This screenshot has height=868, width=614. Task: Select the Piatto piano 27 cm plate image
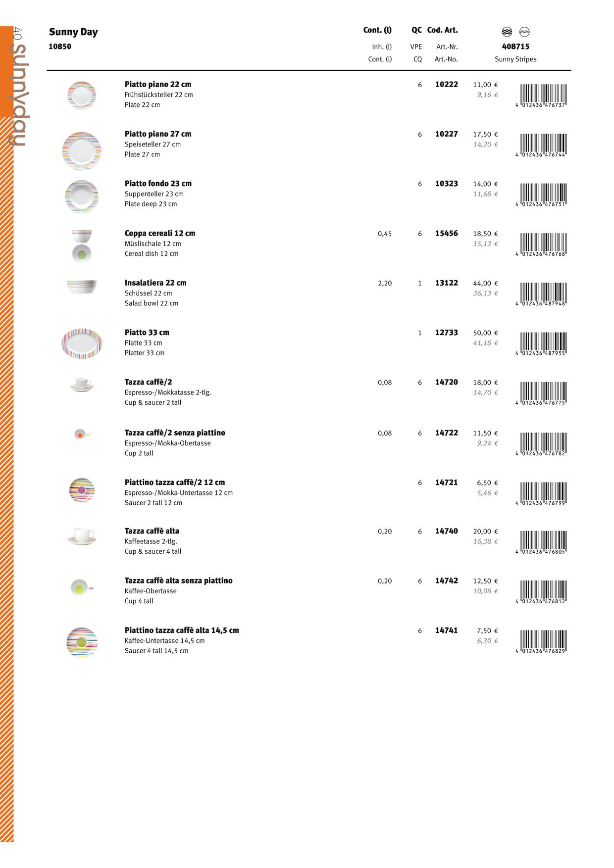click(x=82, y=151)
